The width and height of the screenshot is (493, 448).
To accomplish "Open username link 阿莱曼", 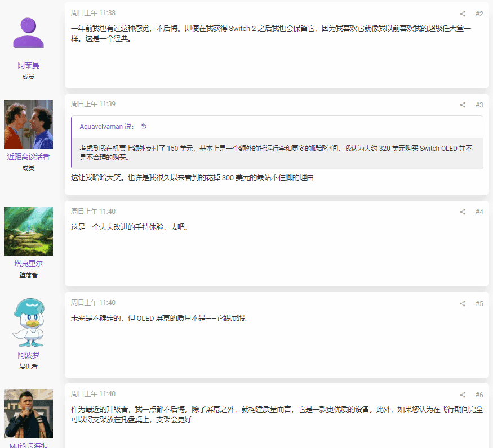I will coord(28,65).
